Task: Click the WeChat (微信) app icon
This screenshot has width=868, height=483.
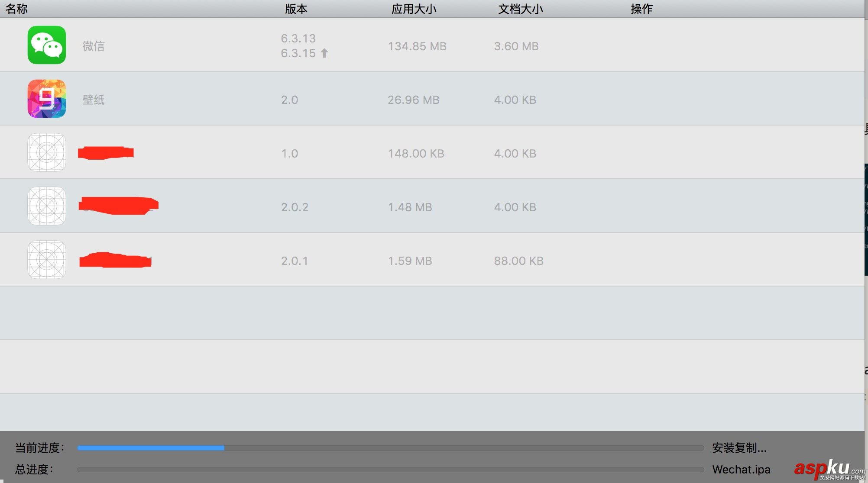Action: (x=46, y=45)
